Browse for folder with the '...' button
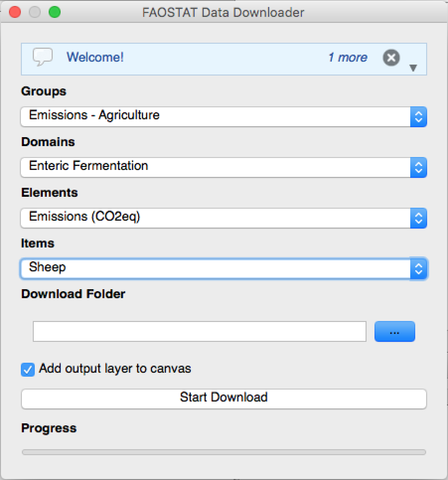The width and height of the screenshot is (448, 480). 395,331
